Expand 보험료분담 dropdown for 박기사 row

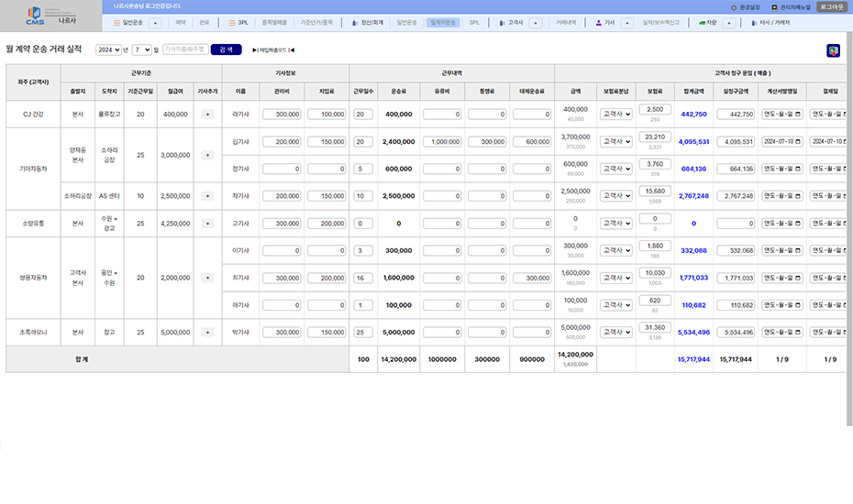tap(615, 333)
